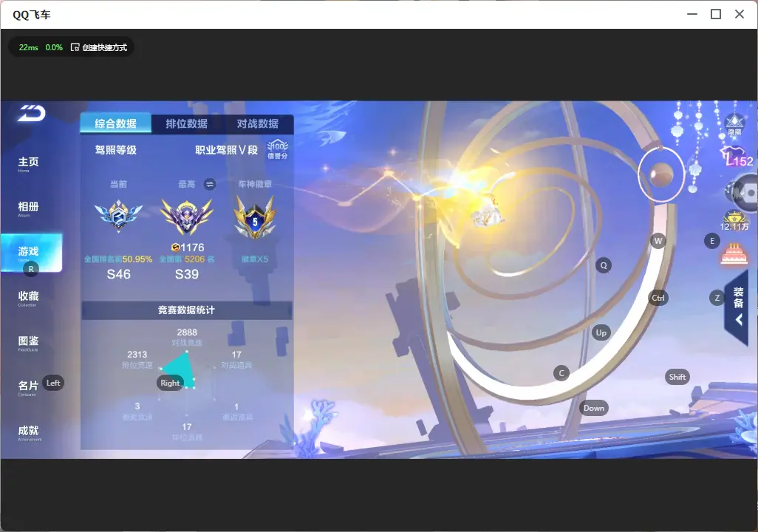Screen dimensions: 758x532
Task: Click the Ctrl key overlay button
Action: click(658, 298)
